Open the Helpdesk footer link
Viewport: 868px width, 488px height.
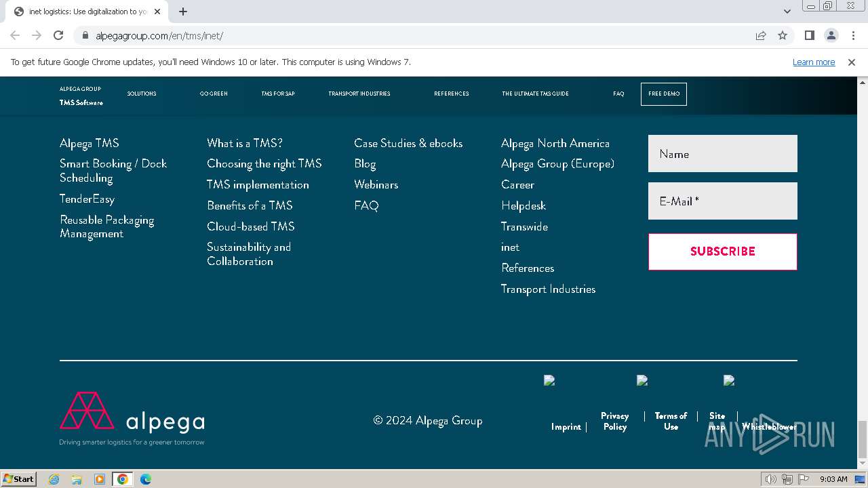pos(524,205)
